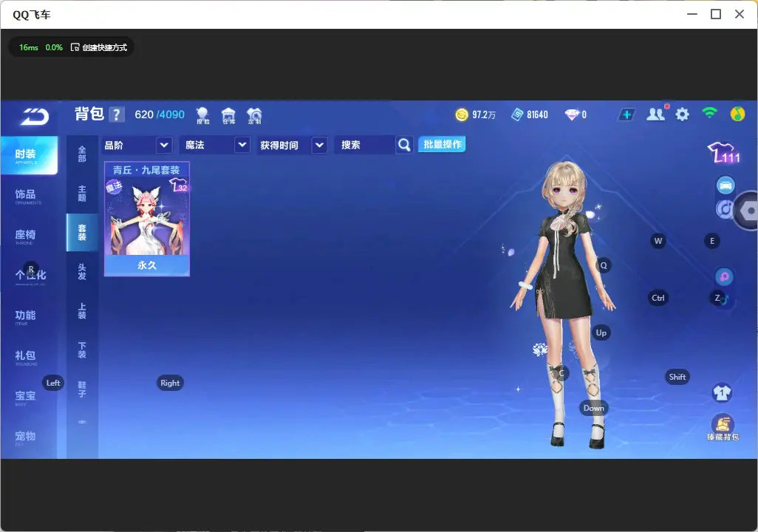Open the backpack help question mark

[117, 115]
